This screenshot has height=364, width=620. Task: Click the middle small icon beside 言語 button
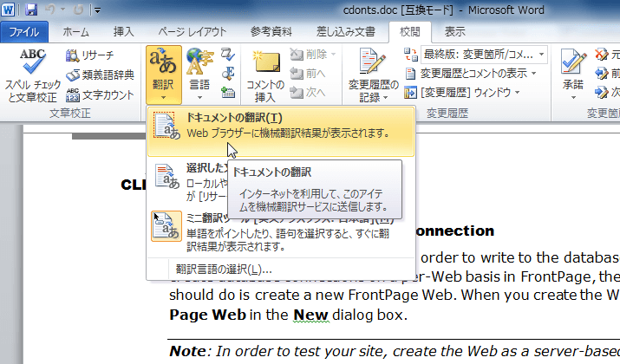pos(228,74)
